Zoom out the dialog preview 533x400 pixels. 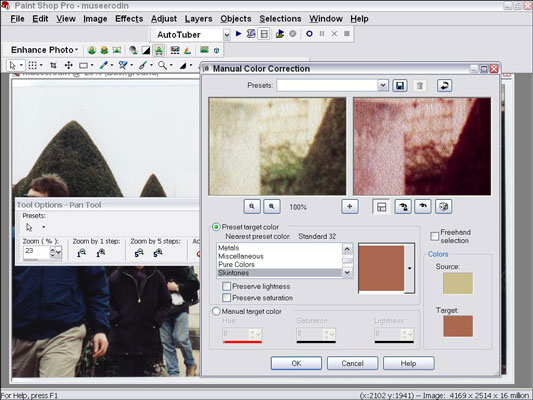(x=252, y=206)
